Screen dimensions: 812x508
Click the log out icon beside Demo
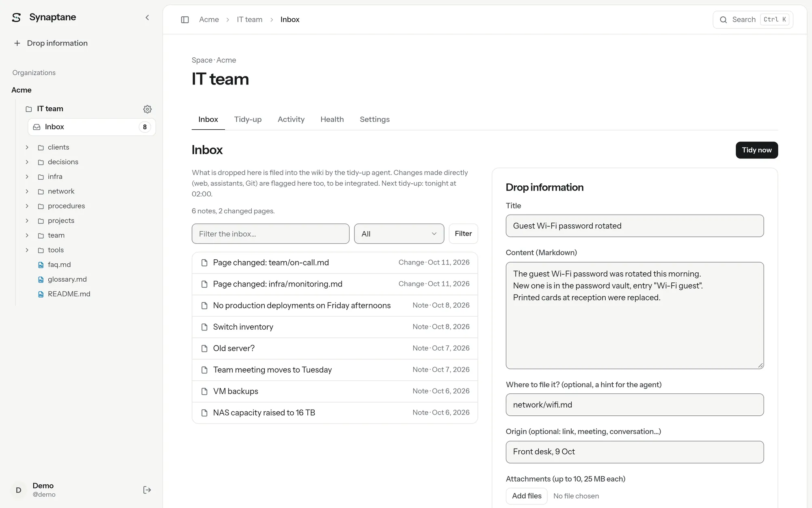pyautogui.click(x=147, y=490)
